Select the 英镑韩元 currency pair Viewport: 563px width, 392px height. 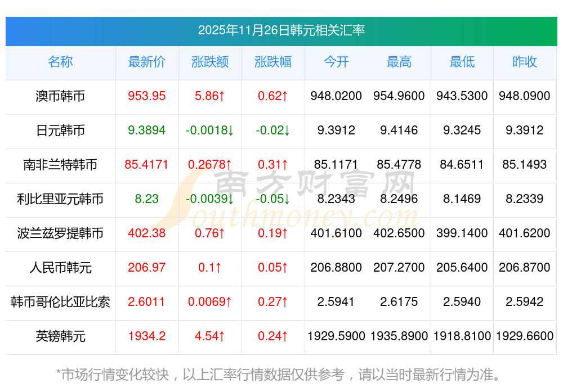click(60, 336)
